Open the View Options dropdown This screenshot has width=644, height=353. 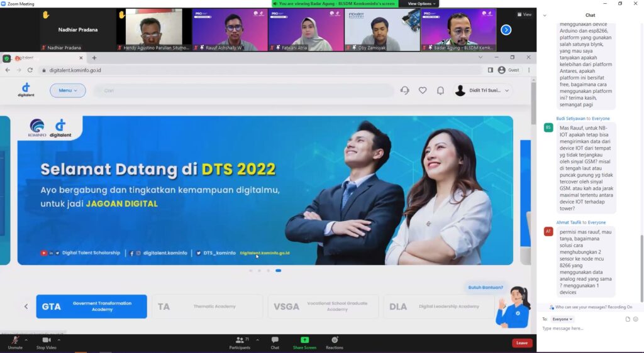422,4
